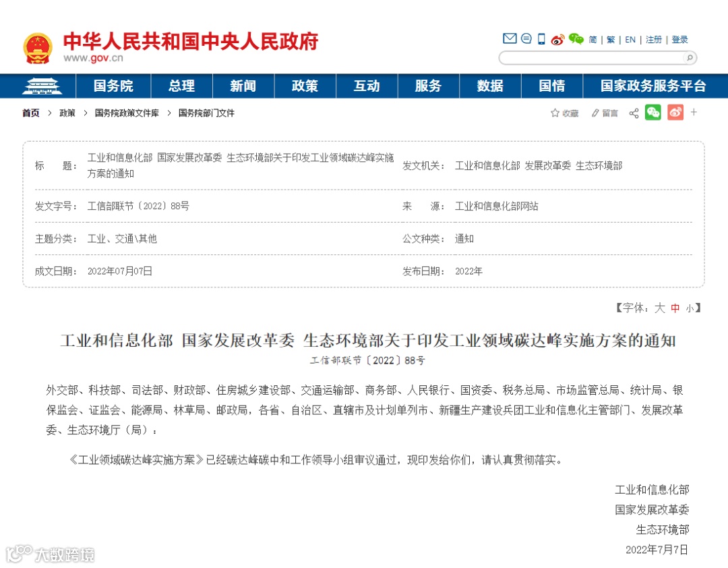Screen dimensions: 728x568
Task: Click the 留言 pencil icon
Action: [595, 113]
